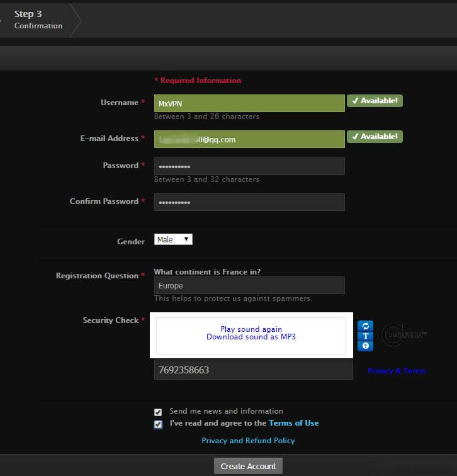Focus the E-mail Address input field
The height and width of the screenshot is (476, 457).
[249, 139]
